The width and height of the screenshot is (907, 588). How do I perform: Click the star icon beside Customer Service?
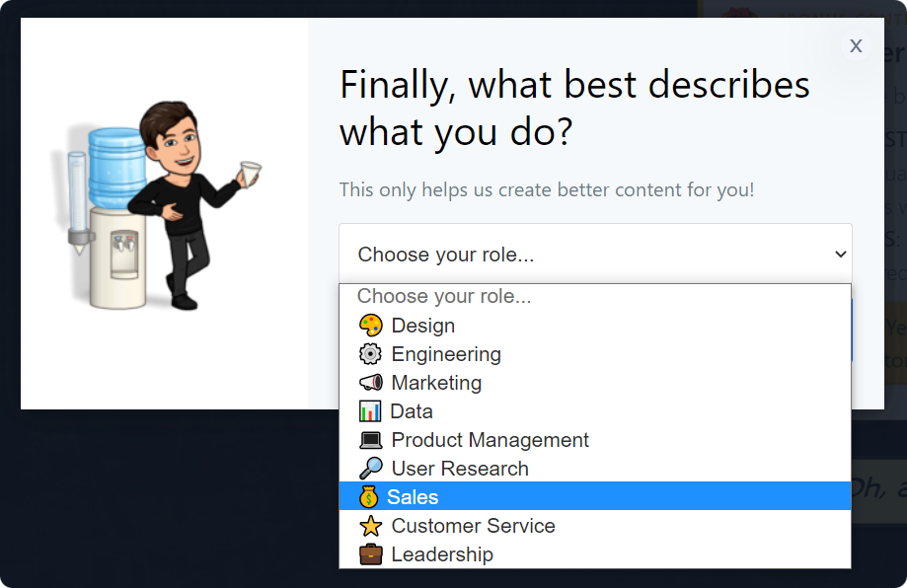(x=370, y=526)
